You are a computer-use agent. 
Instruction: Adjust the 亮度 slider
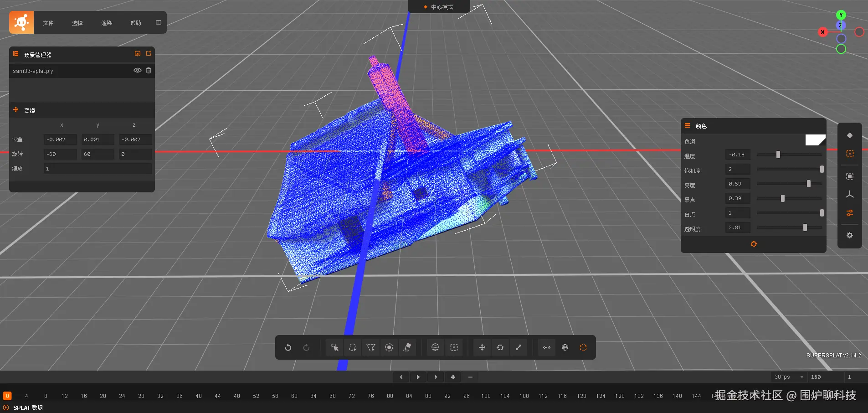789,184
